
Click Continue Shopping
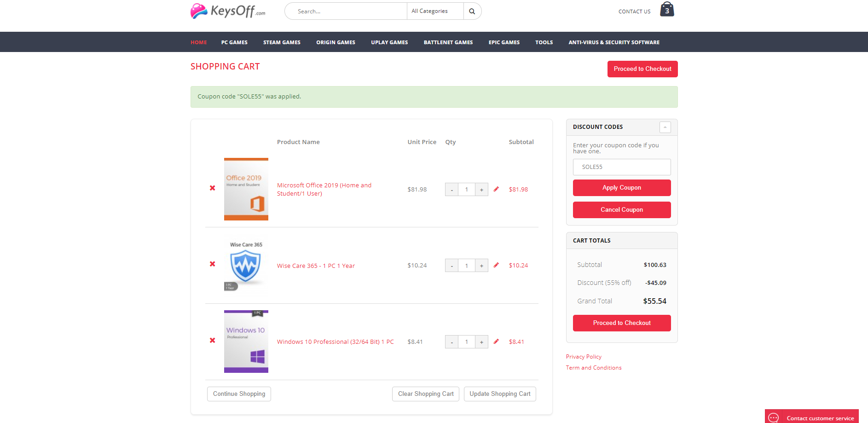click(239, 394)
